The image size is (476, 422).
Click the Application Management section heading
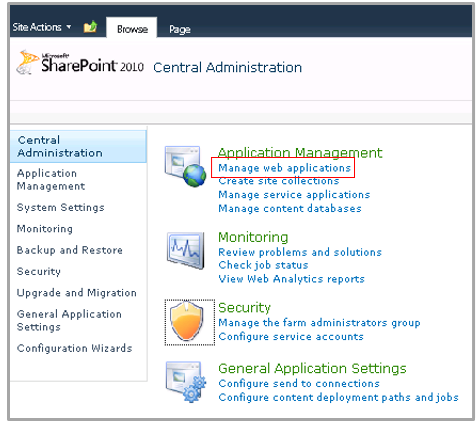pyautogui.click(x=300, y=153)
